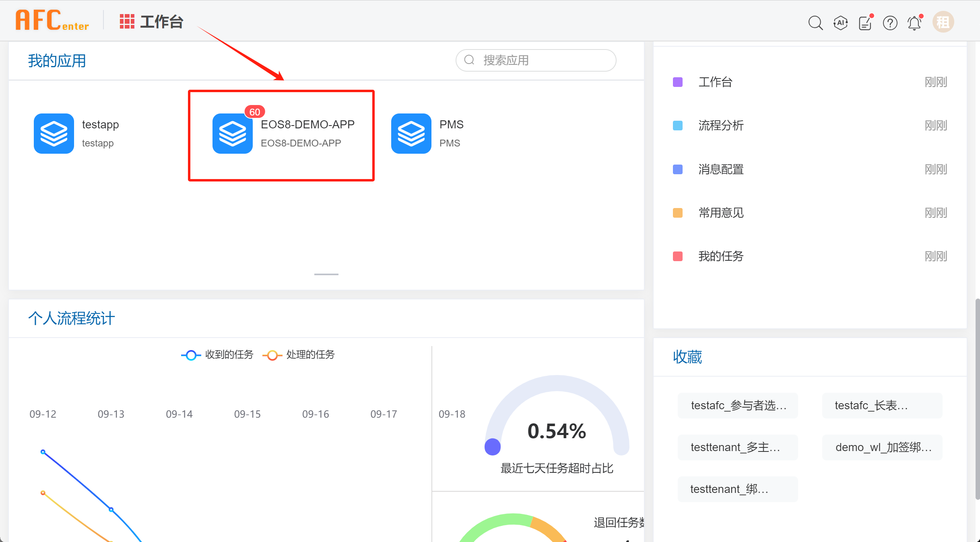The height and width of the screenshot is (542, 980).
Task: Click the purple gauge indicator dot
Action: coord(493,447)
